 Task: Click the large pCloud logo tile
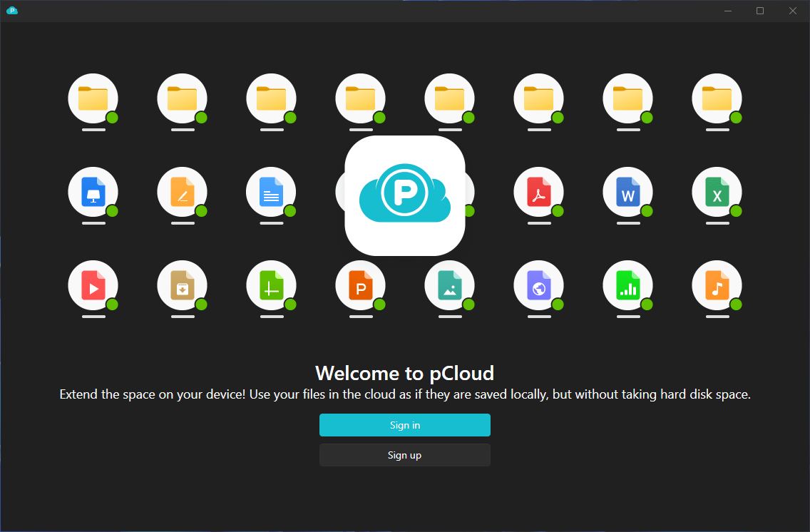405,195
